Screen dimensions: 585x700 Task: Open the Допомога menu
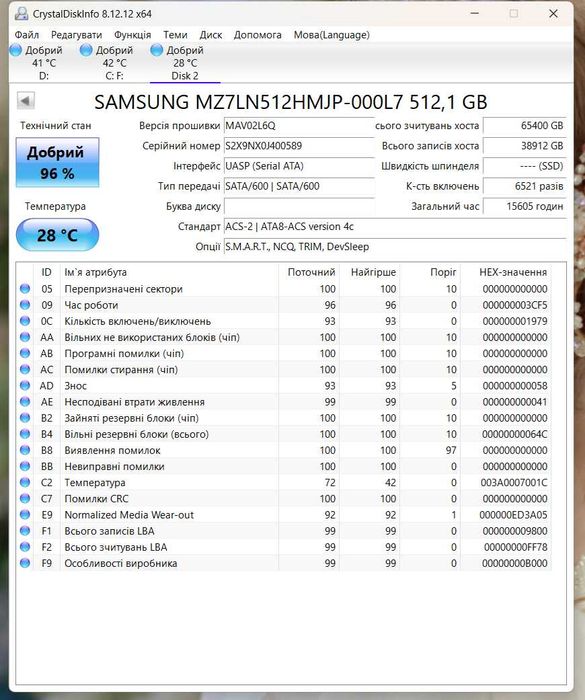pos(258,35)
